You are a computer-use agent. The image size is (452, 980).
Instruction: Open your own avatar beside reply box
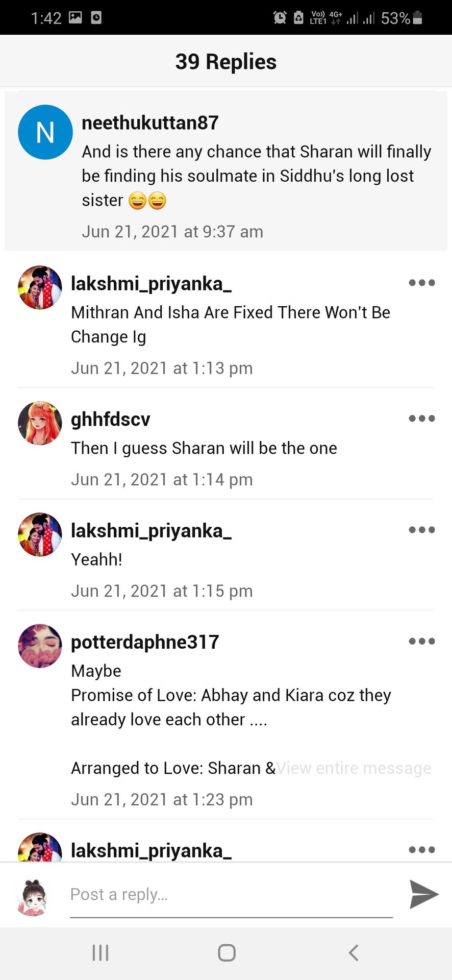(33, 896)
